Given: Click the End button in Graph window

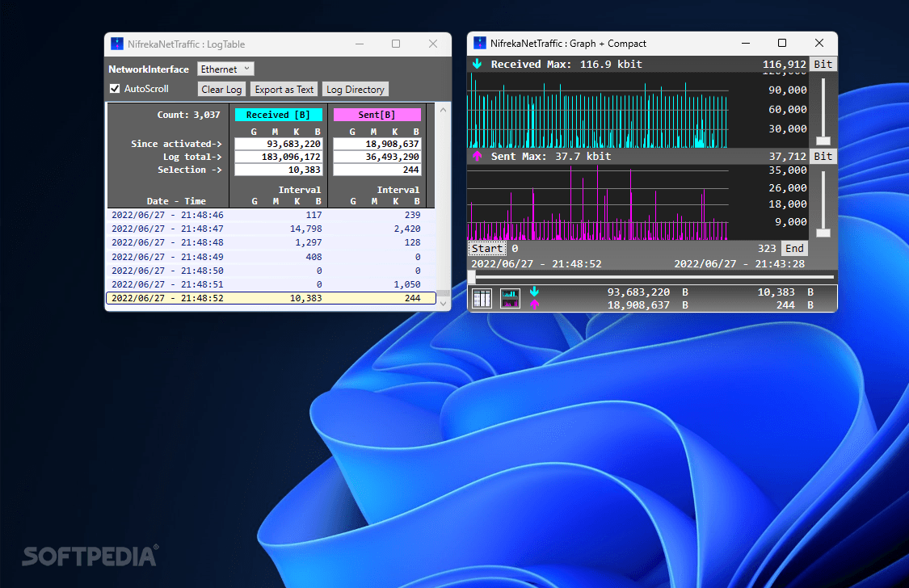Looking at the screenshot, I should tap(794, 248).
